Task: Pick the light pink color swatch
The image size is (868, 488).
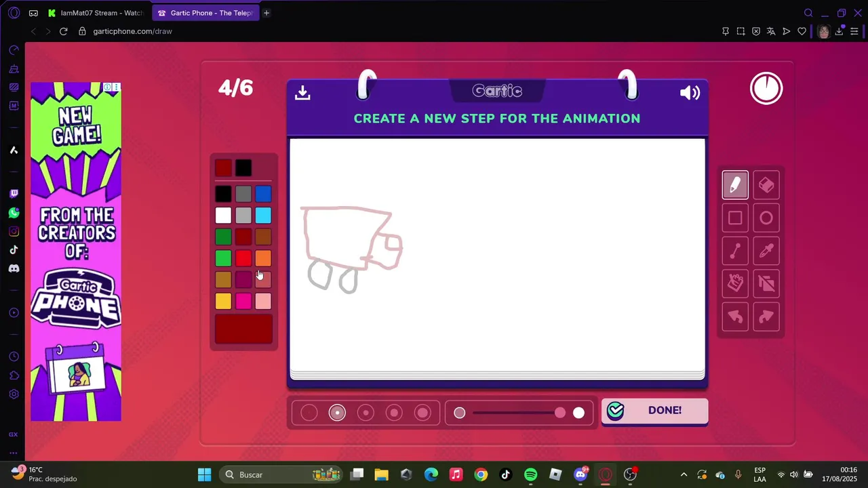Action: click(x=263, y=301)
